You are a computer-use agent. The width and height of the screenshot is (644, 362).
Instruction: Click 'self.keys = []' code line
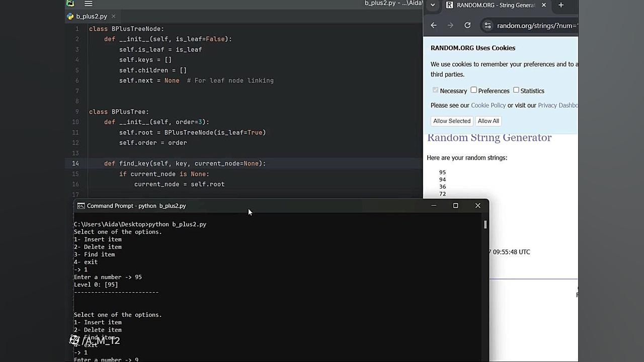[x=145, y=60]
